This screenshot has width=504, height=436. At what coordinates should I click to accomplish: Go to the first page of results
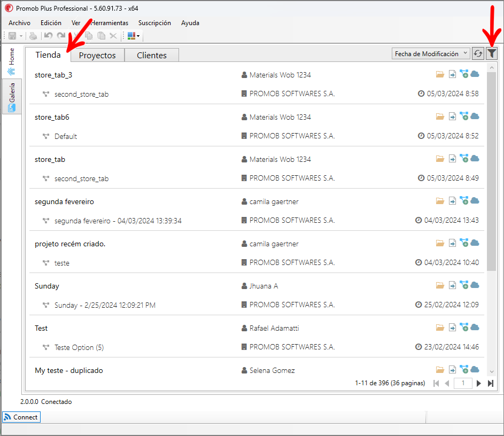436,383
